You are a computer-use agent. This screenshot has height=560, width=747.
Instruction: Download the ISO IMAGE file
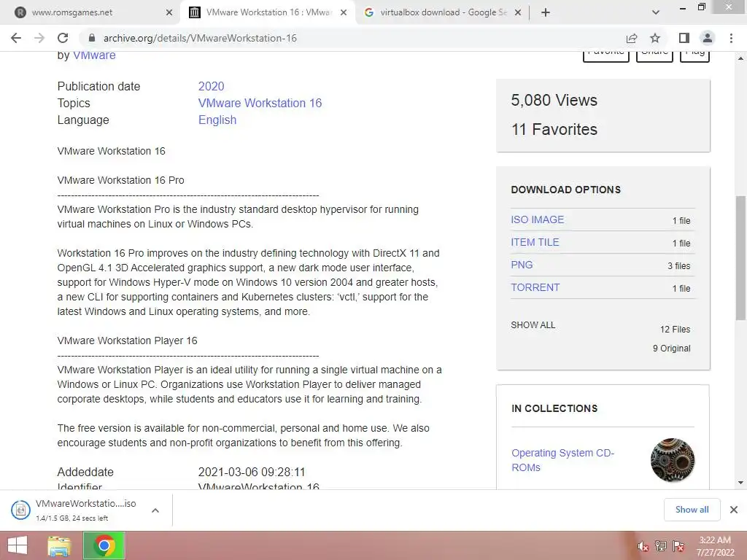[538, 219]
